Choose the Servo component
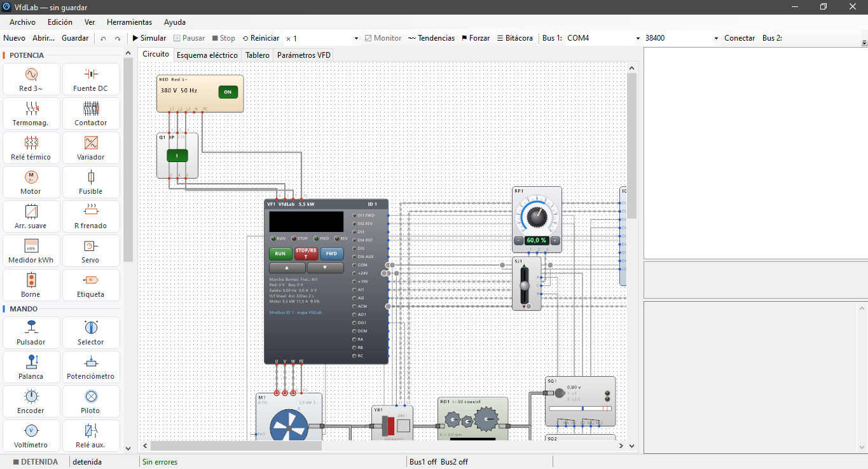The image size is (868, 469). tap(91, 250)
